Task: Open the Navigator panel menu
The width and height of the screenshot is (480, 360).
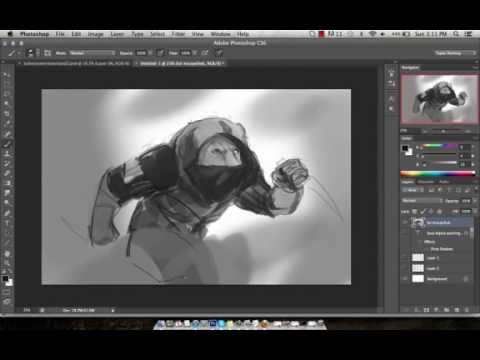Action: point(475,68)
